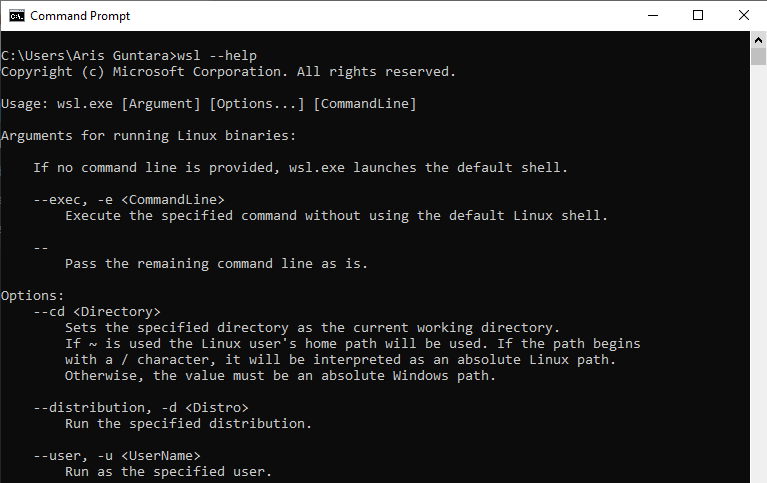The image size is (767, 483).
Task: Click the Command Prompt title bar text
Action: pos(80,16)
